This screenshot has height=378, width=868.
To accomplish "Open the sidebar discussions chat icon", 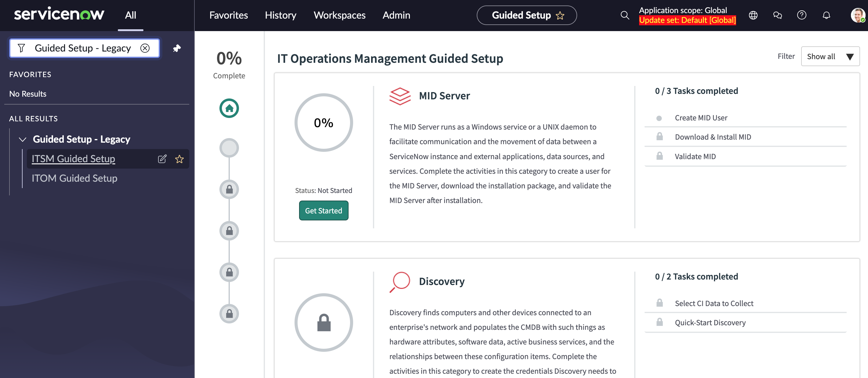I will (x=777, y=15).
